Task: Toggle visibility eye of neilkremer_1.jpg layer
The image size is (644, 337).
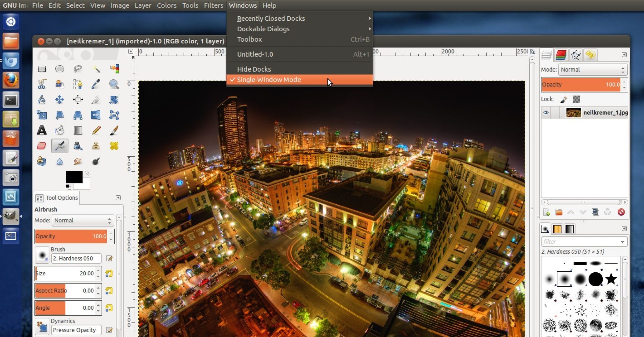Action: click(x=546, y=113)
